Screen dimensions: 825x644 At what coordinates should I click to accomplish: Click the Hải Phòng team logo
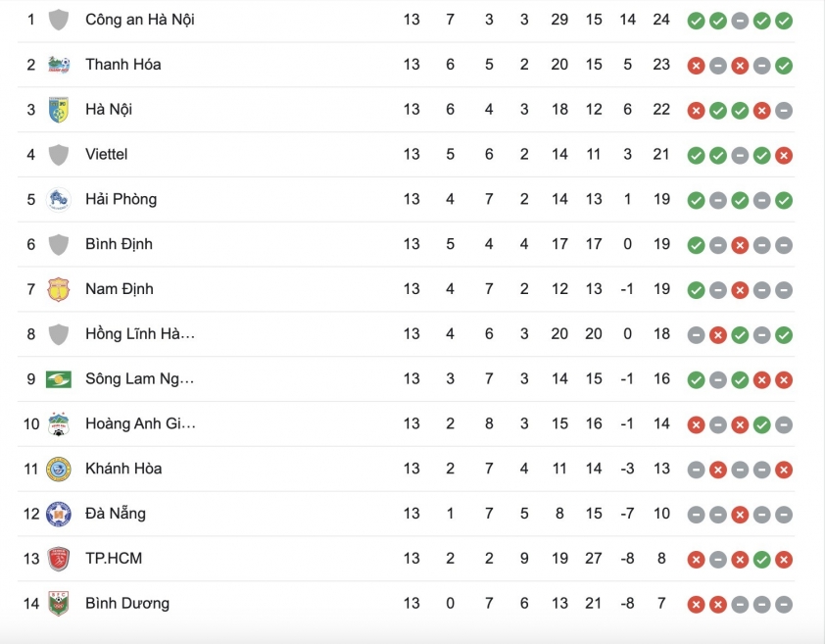(x=59, y=199)
